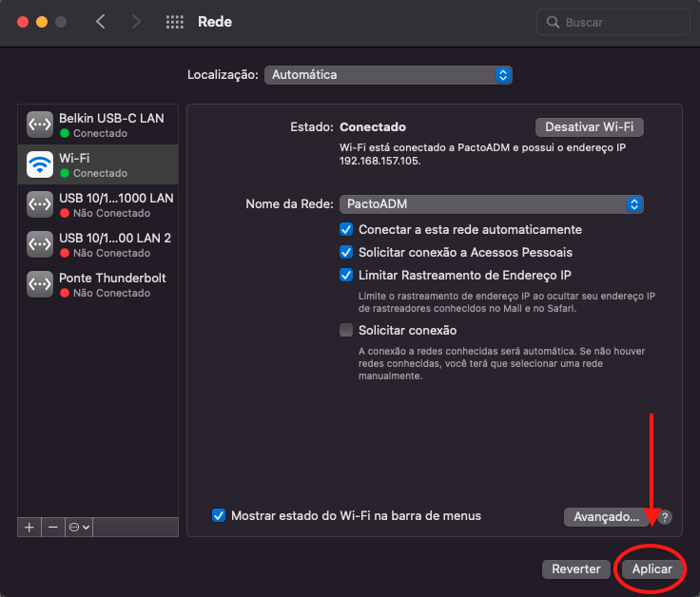Open the help question mark button
Viewport: 700px width, 597px height.
[664, 517]
